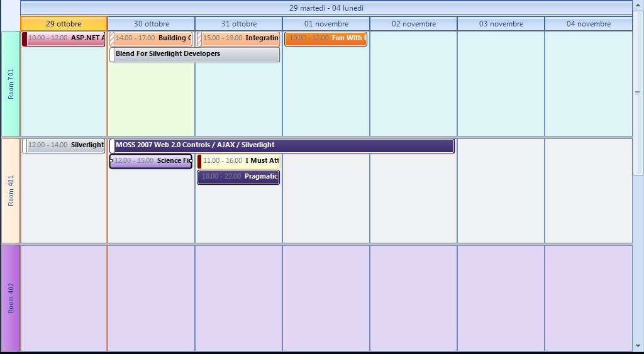Select the orange Fun With appointment
Screen dimensions: 644x354
click(x=326, y=38)
